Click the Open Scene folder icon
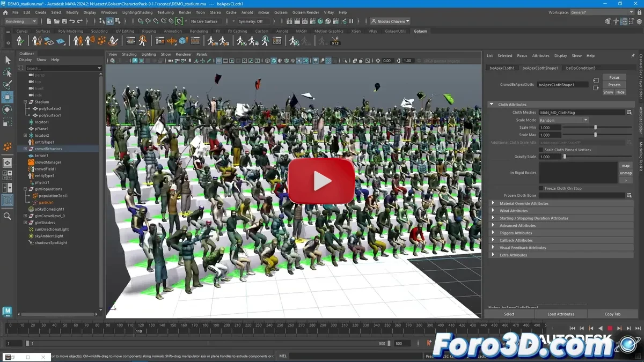 [56, 21]
